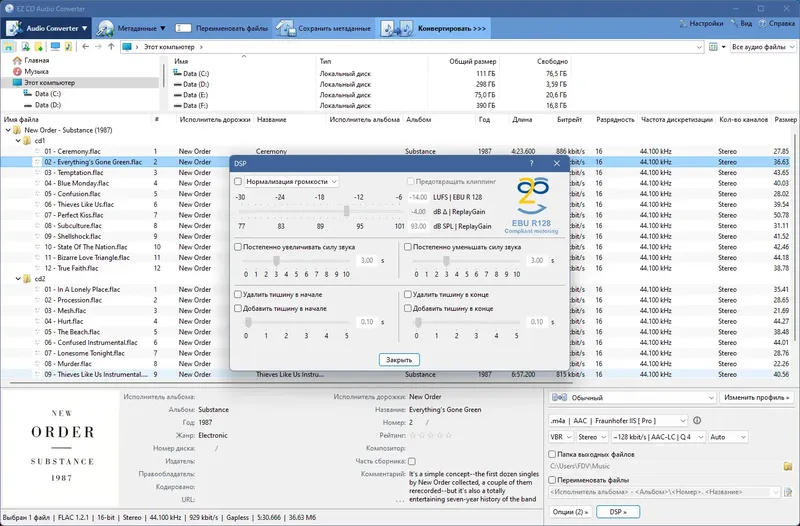This screenshot has width=800, height=526.
Task: Toggle Папка выходных файлов checkbox
Action: [552, 454]
